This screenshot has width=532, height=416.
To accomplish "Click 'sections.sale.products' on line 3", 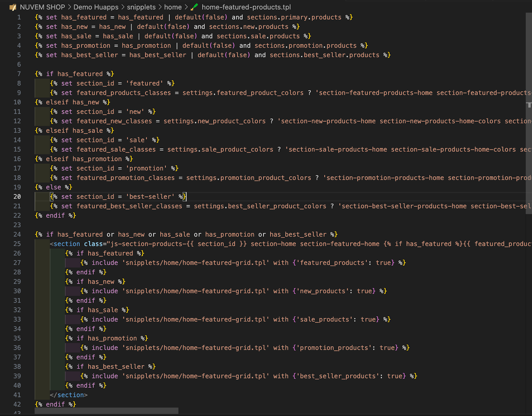I will click(x=258, y=36).
